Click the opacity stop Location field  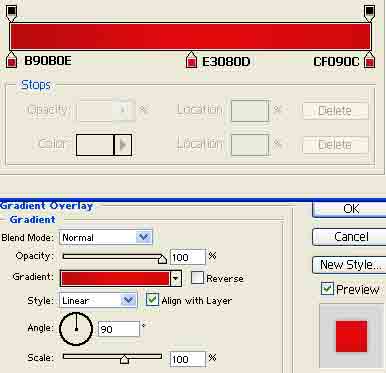pos(250,110)
